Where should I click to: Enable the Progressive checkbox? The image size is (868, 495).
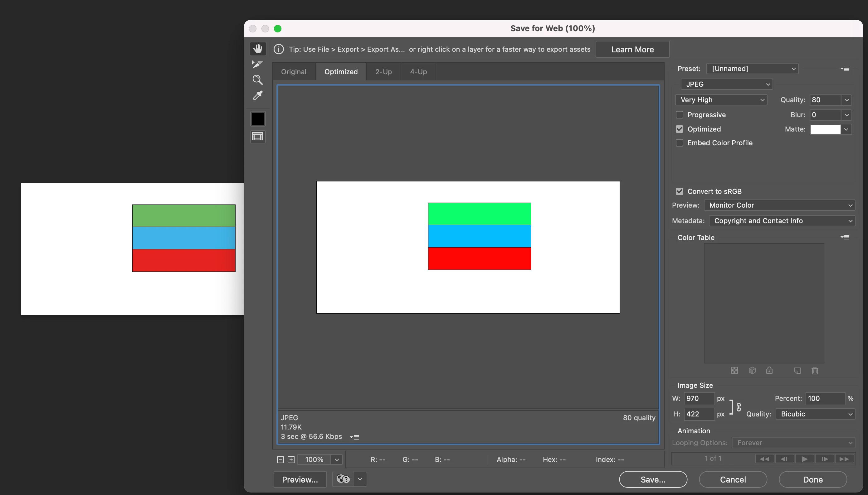pyautogui.click(x=680, y=115)
